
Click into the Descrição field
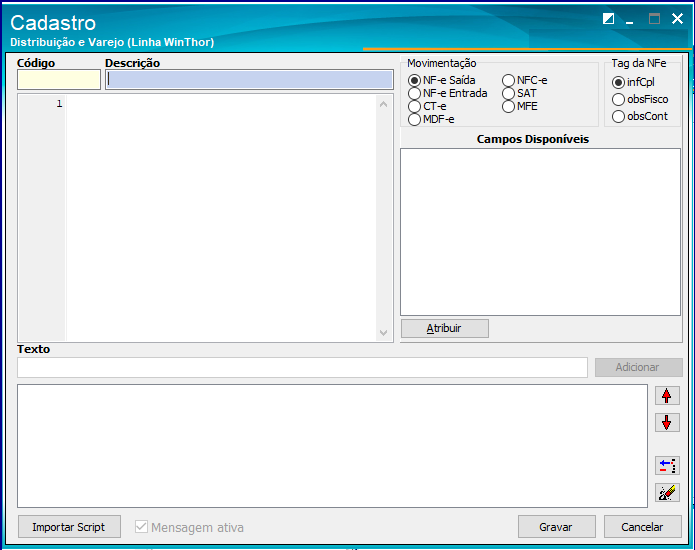pyautogui.click(x=249, y=80)
